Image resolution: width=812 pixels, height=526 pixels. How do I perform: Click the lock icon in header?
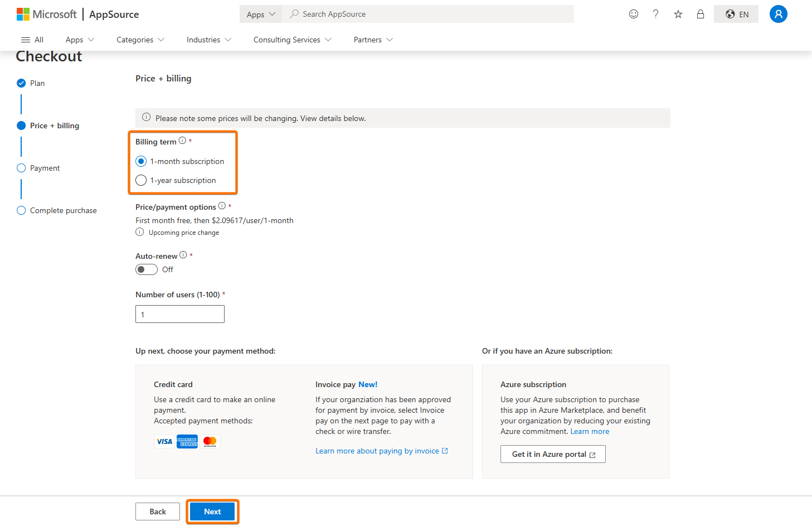700,14
